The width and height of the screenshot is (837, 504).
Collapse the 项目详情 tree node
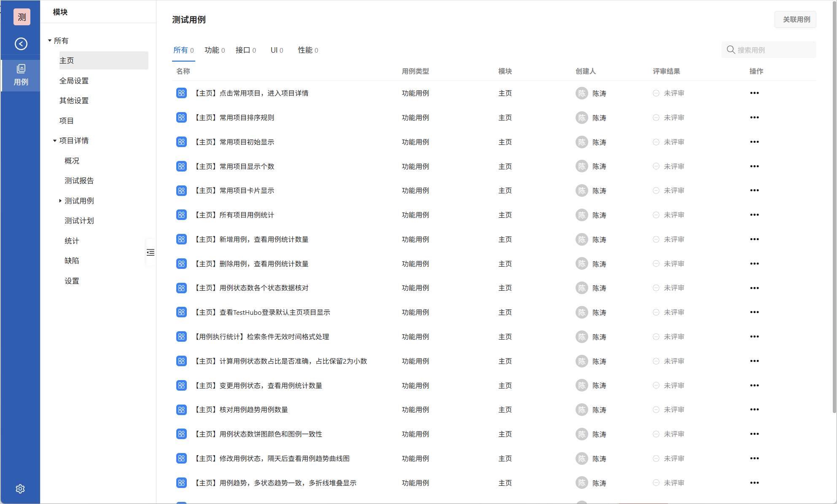pos(55,141)
